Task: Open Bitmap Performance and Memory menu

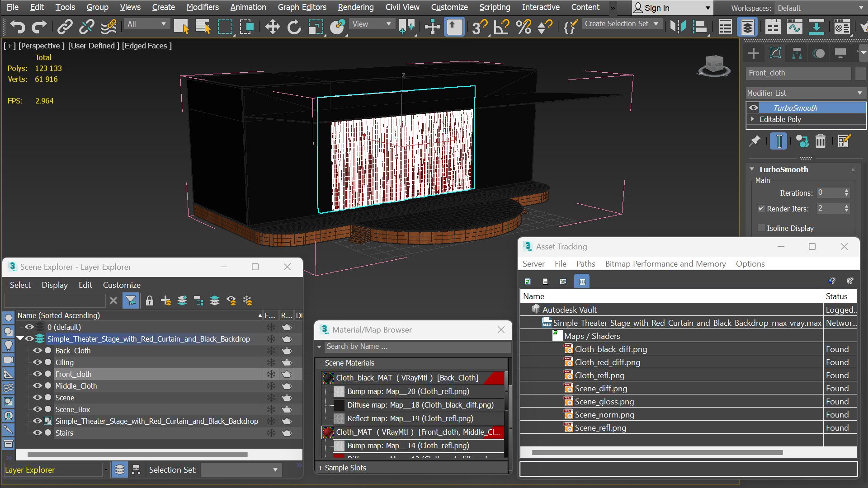Action: (x=665, y=264)
